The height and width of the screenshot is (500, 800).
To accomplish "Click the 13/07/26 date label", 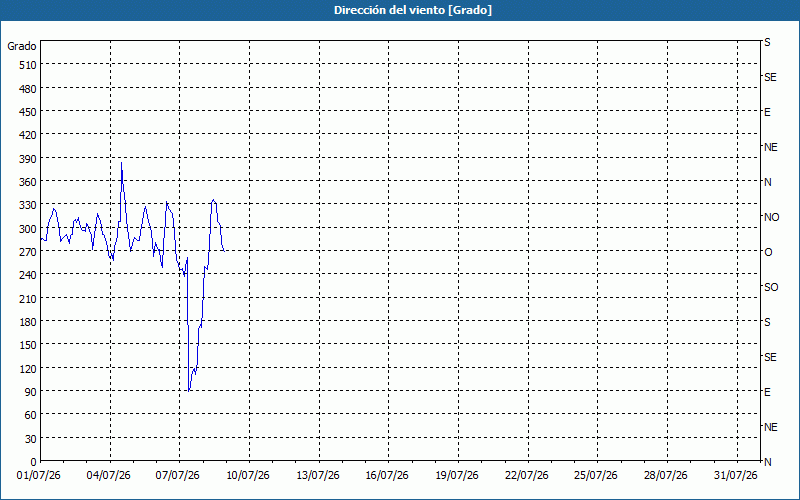I will [x=318, y=476].
